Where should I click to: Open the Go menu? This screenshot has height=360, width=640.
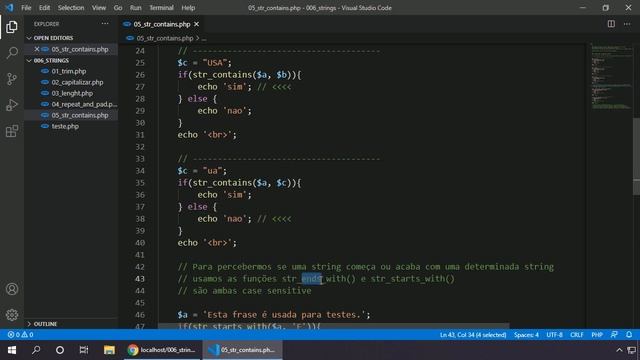pyautogui.click(x=118, y=8)
